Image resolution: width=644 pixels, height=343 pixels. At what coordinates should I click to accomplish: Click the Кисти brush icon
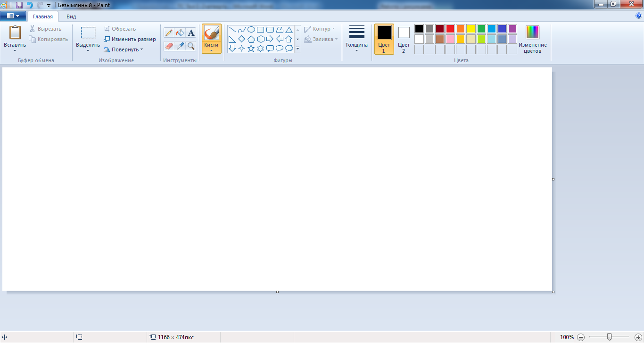pos(211,33)
